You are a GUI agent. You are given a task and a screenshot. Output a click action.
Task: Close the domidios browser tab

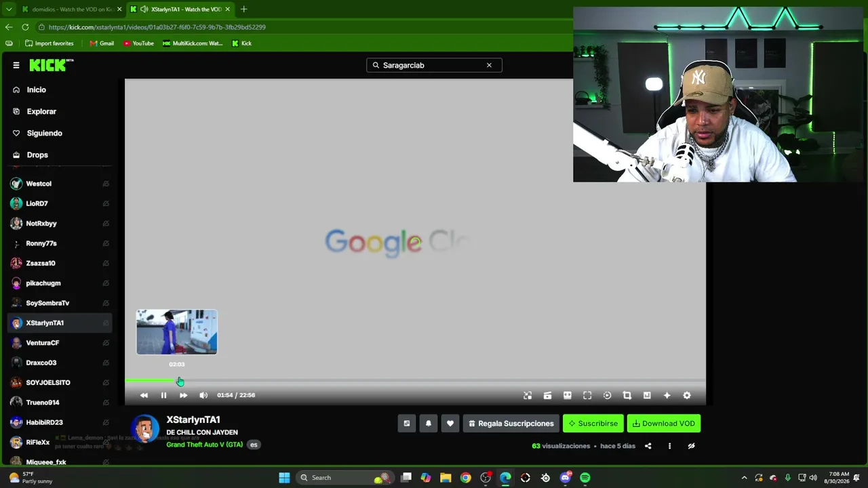point(119,9)
